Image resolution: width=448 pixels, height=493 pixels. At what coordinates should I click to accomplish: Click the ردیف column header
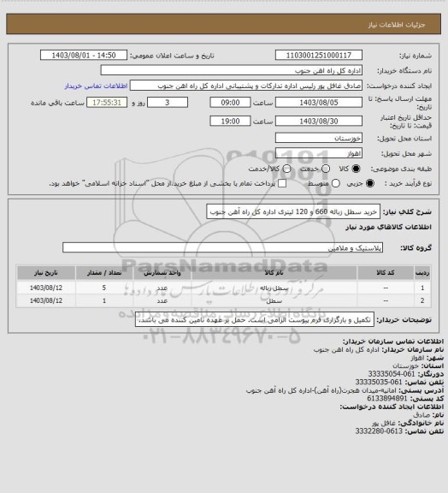(422, 272)
